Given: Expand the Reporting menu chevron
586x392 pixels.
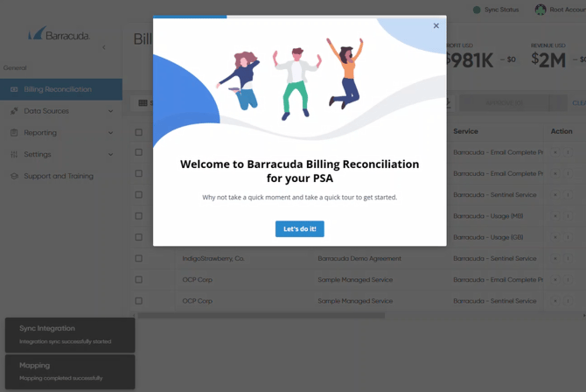Looking at the screenshot, I should [x=110, y=133].
